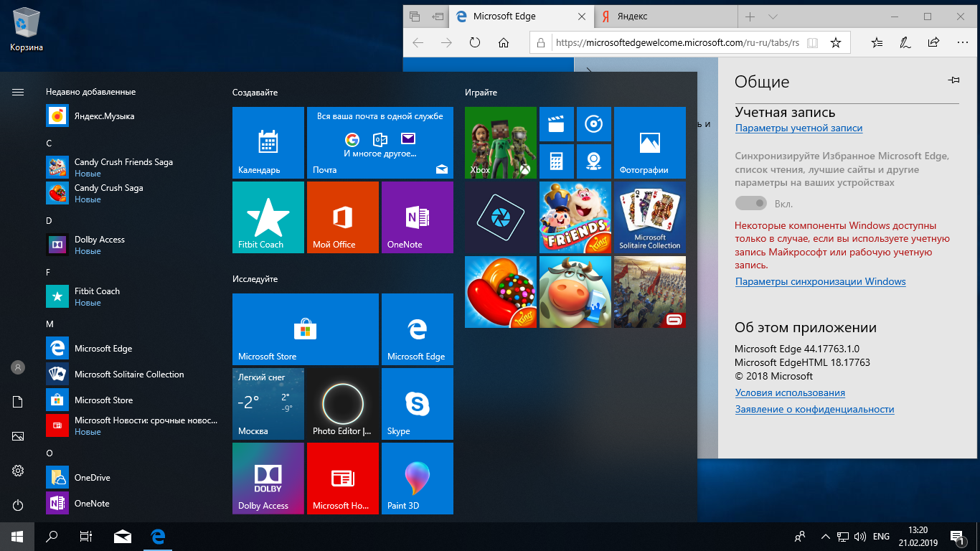Launch the Candy Crush Saga tile
The height and width of the screenshot is (551, 980).
pyautogui.click(x=501, y=292)
